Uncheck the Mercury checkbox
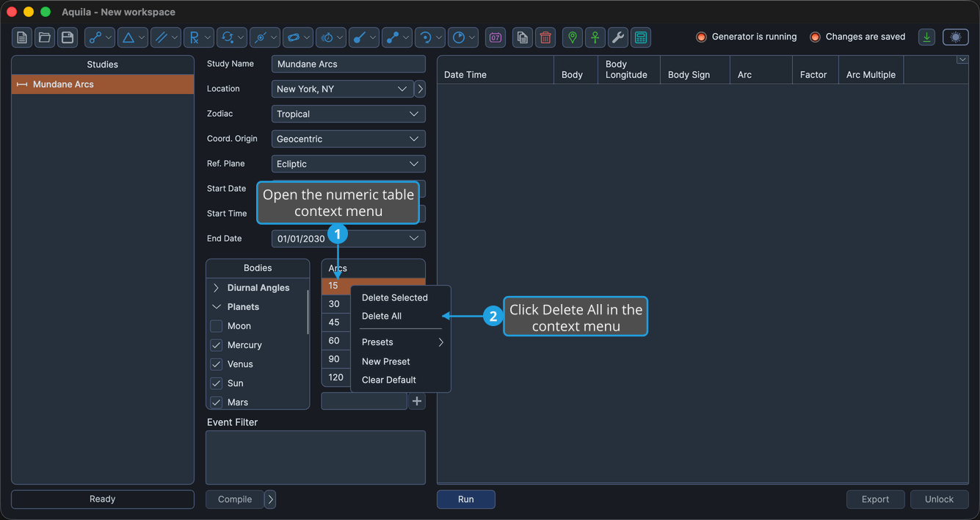Image resolution: width=980 pixels, height=520 pixels. pos(217,345)
